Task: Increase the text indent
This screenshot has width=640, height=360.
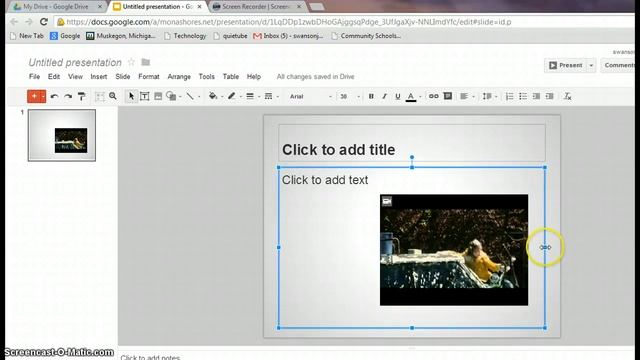Action: 550,96
